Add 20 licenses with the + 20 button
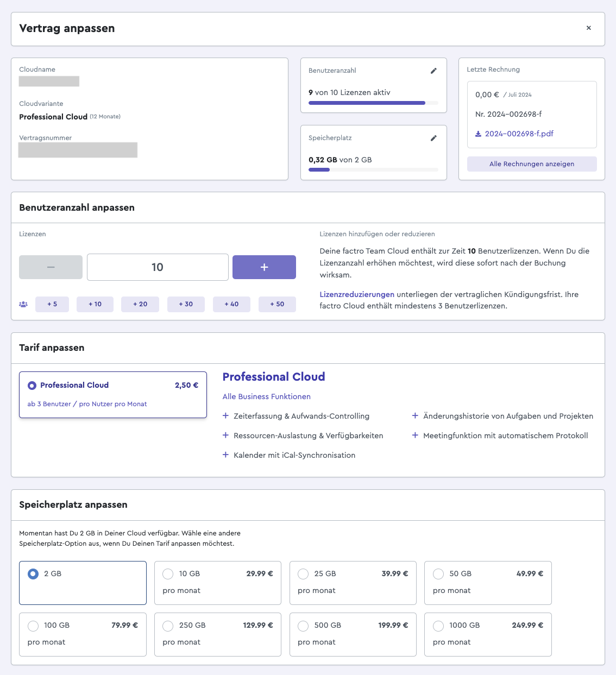The height and width of the screenshot is (675, 616). [x=140, y=304]
